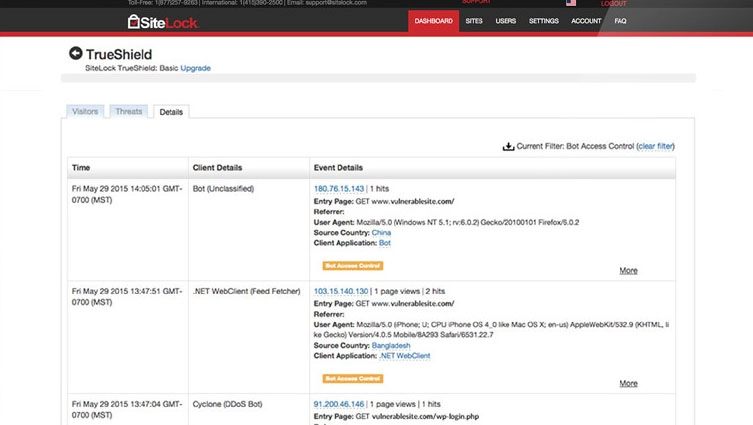Open the FAQ menu item

pos(620,21)
